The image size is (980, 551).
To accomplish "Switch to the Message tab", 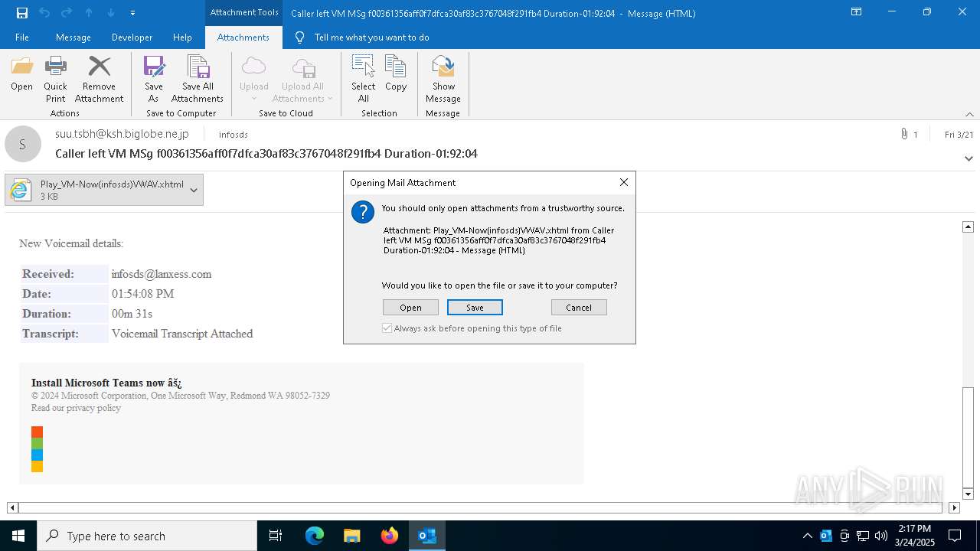I will [x=73, y=37].
